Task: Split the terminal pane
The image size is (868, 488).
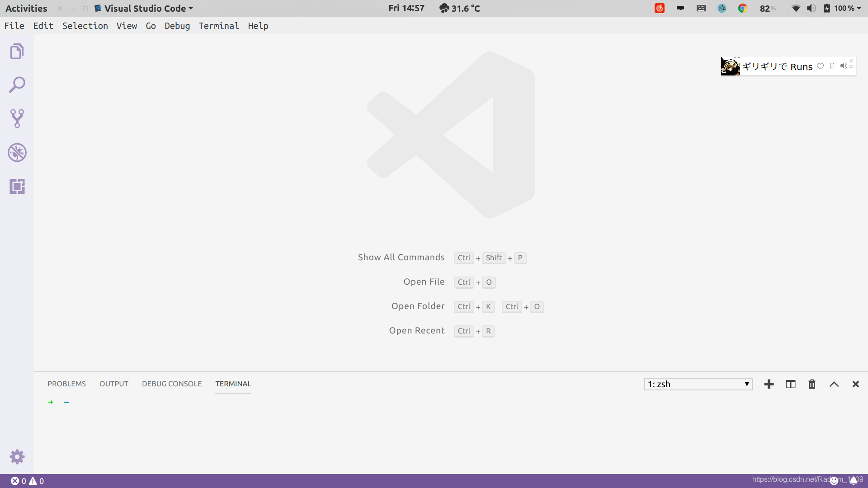Action: [x=791, y=384]
